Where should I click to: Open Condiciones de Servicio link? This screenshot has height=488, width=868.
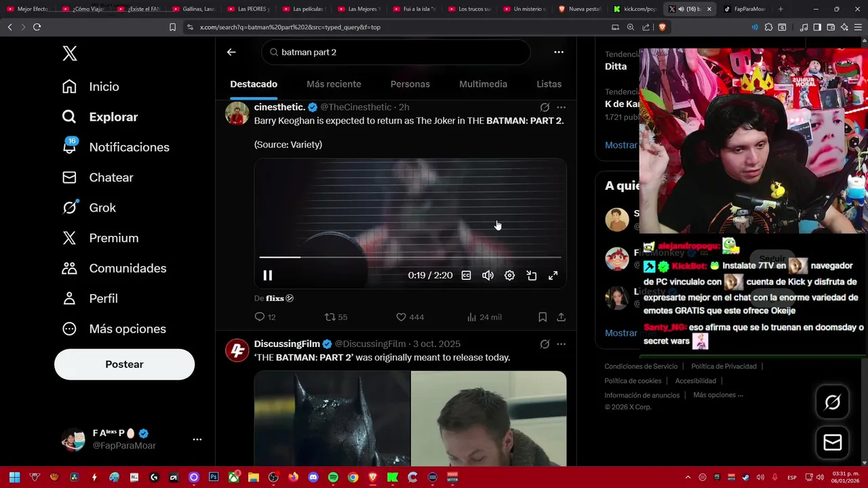coord(641,367)
